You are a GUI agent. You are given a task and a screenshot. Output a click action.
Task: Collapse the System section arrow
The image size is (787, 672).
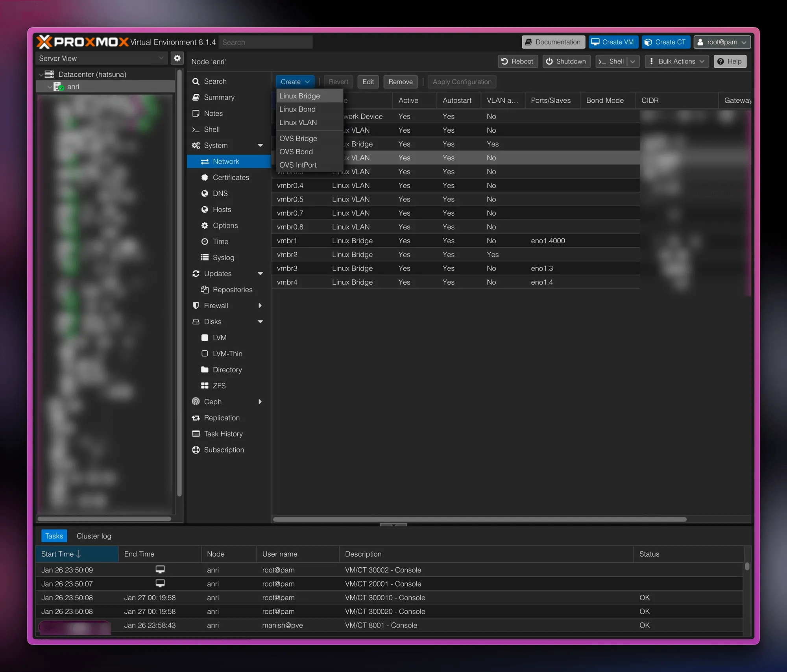point(260,145)
